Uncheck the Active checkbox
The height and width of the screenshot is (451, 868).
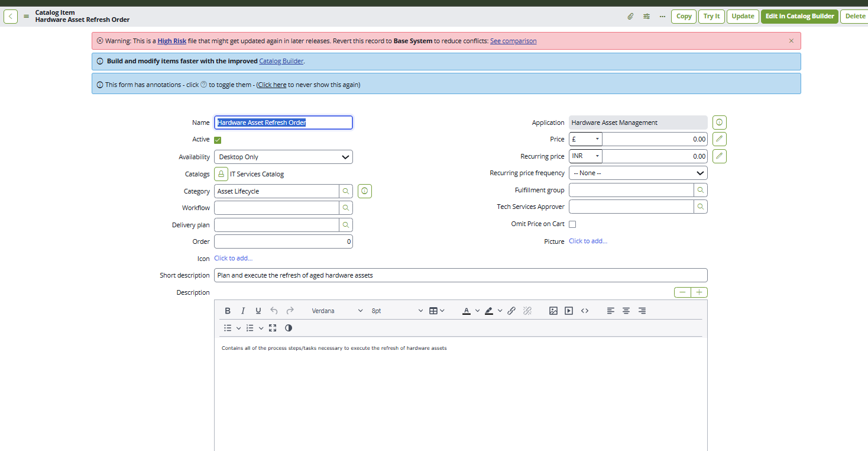coord(218,140)
